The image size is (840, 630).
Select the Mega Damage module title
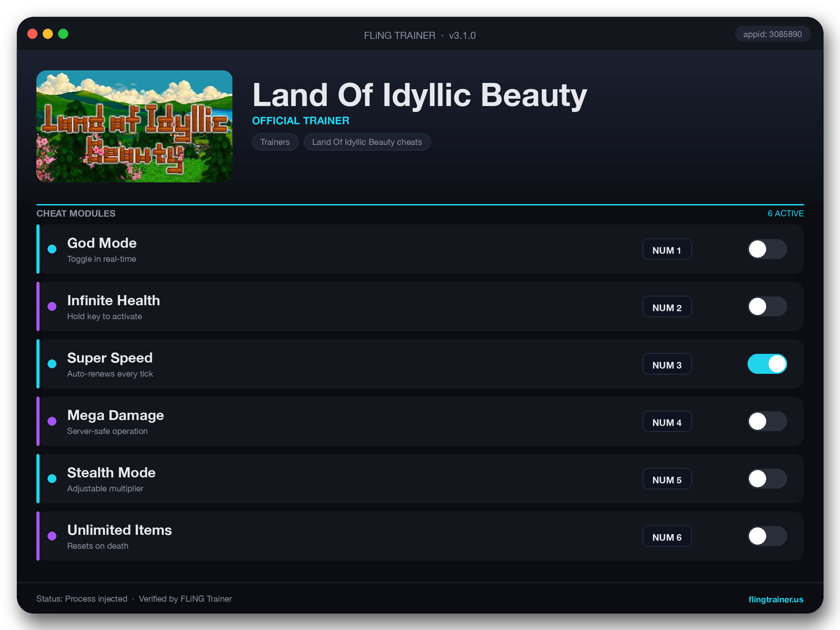click(115, 415)
